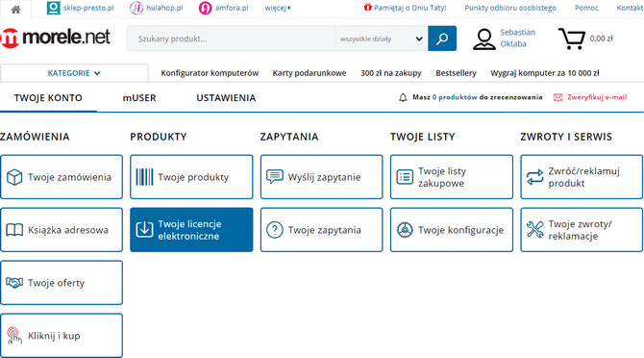The width and height of the screenshot is (644, 358).
Task: Click the Twoje zwroty/reklamacje label
Action: [x=580, y=230]
